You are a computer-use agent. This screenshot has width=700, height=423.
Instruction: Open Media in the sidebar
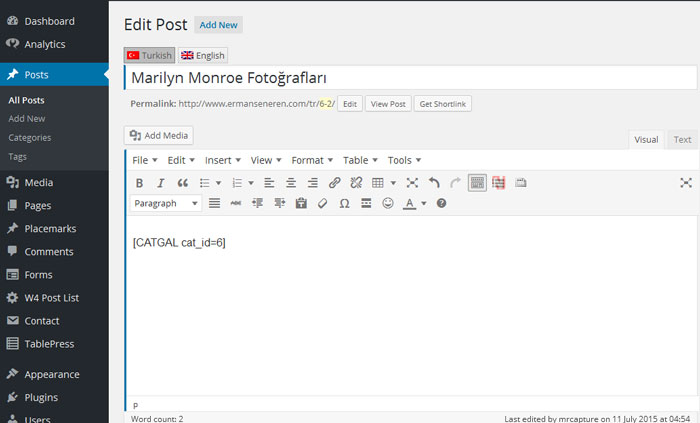(38, 183)
